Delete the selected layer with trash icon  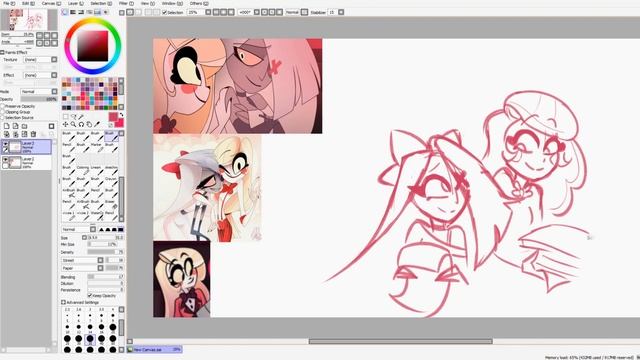coord(33,134)
